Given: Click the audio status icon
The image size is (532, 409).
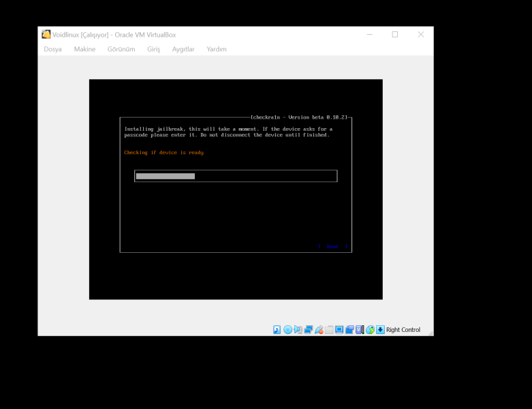Looking at the screenshot, I should click(x=298, y=329).
